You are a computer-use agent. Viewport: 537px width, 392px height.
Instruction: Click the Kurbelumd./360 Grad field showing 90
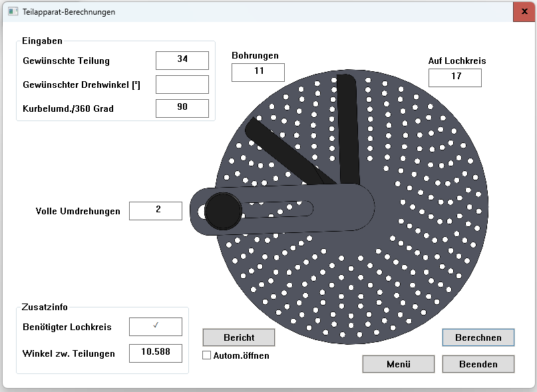click(182, 108)
